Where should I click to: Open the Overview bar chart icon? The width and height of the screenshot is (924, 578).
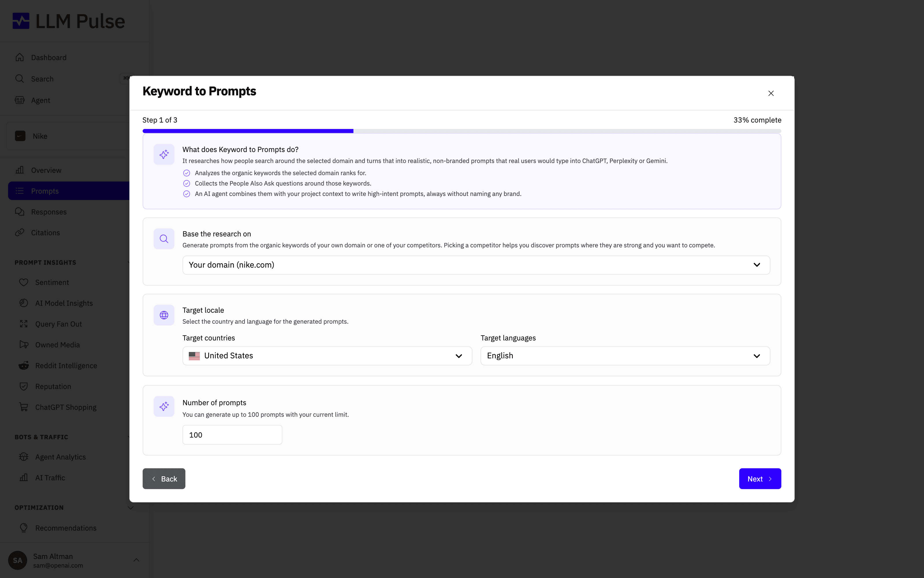click(x=20, y=170)
